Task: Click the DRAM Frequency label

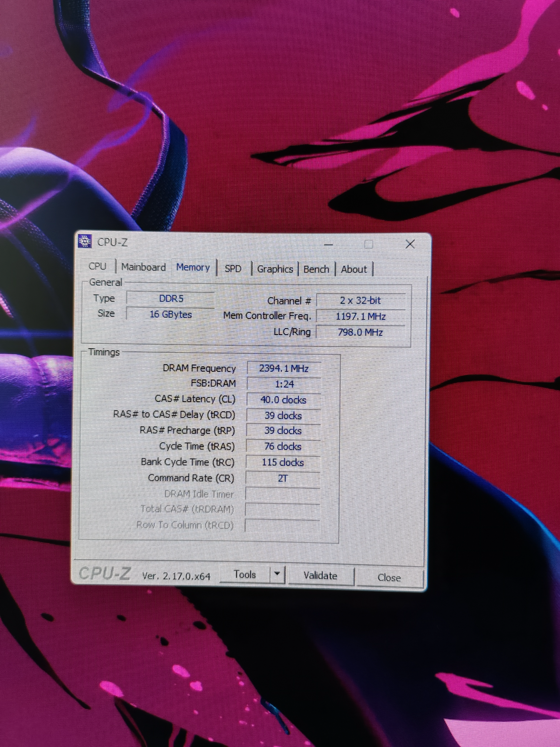Action: tap(199, 368)
